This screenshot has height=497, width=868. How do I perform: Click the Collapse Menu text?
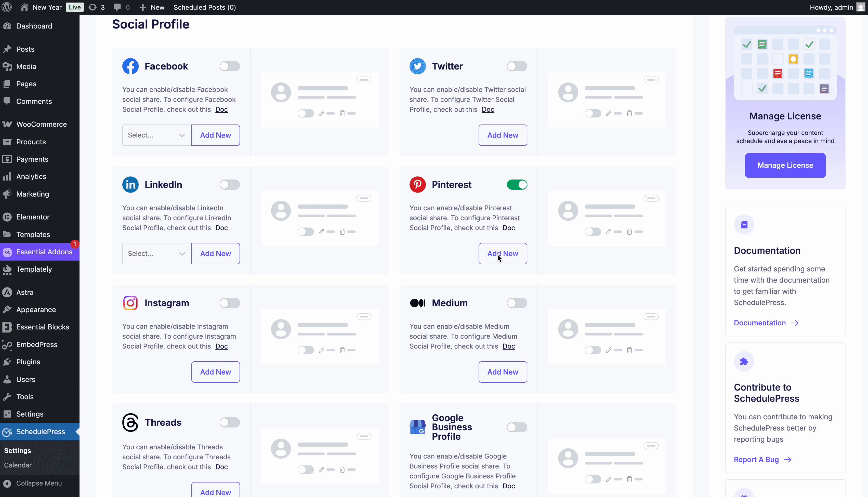[39, 483]
